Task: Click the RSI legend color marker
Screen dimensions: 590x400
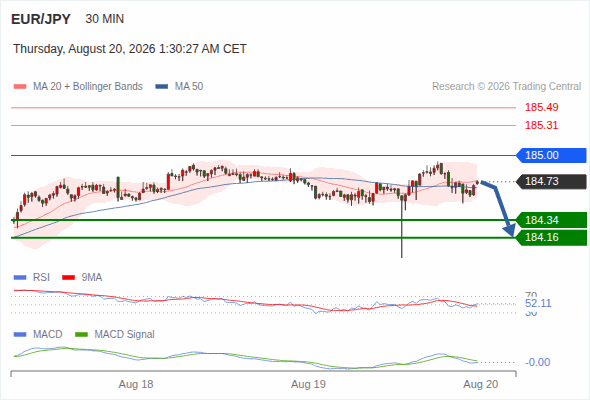Action: pyautogui.click(x=20, y=278)
